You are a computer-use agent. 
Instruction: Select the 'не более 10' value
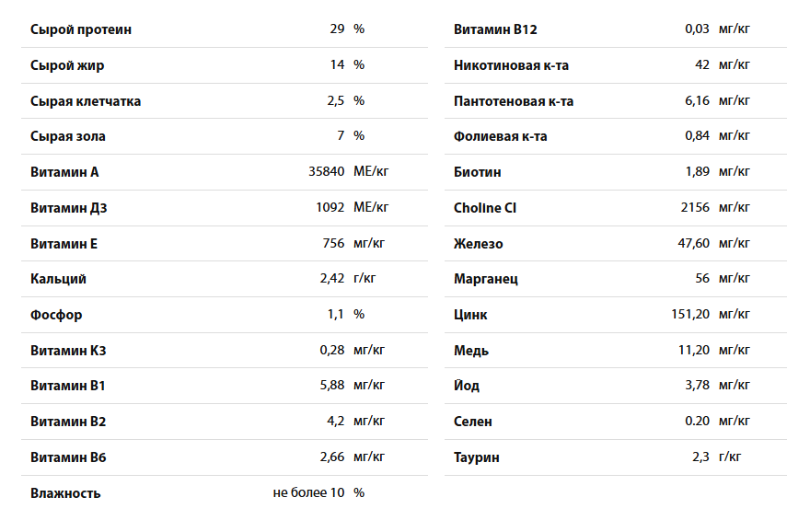coord(308,492)
